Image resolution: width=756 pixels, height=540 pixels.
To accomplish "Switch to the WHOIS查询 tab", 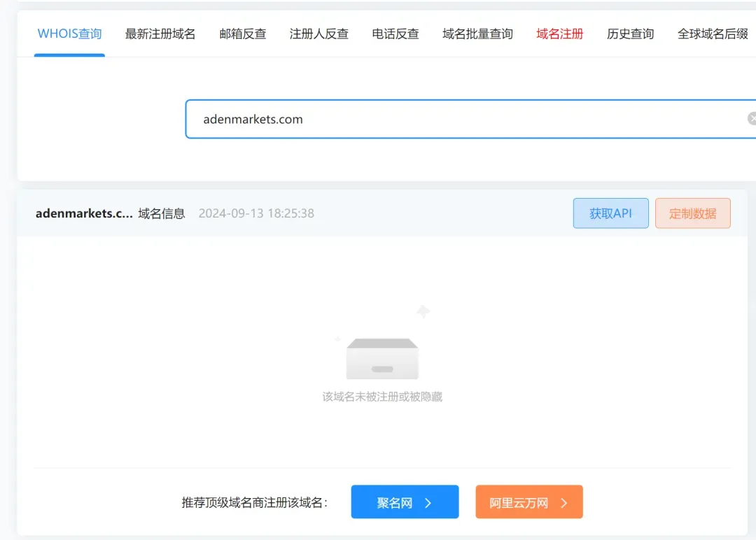I will tap(69, 34).
